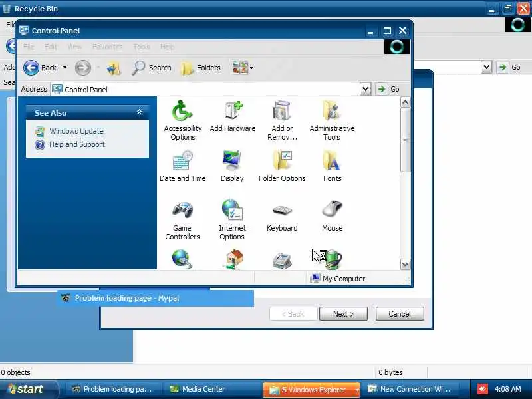Open Help menu in Control Panel
532x399 pixels.
[167, 47]
